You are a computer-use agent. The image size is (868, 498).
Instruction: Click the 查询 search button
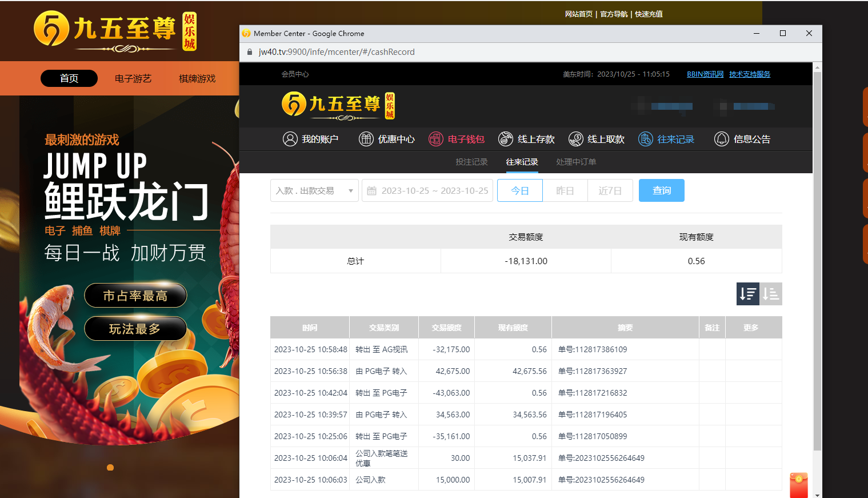(x=662, y=190)
